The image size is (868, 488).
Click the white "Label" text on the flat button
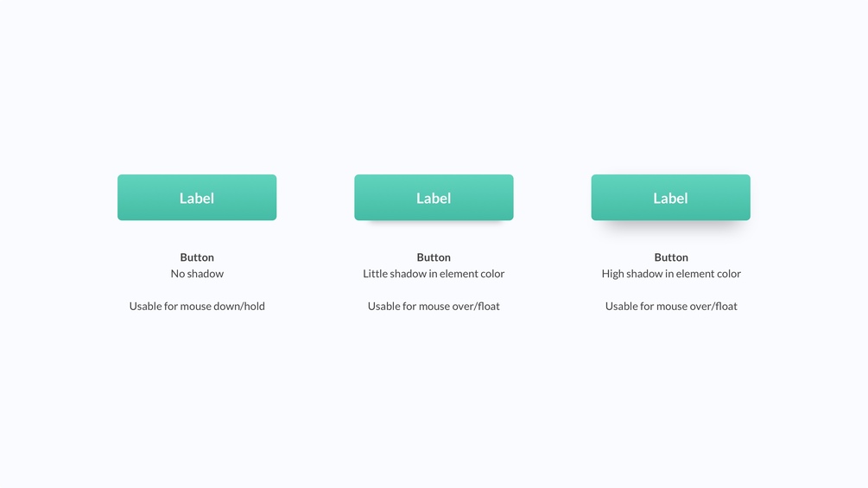click(197, 198)
